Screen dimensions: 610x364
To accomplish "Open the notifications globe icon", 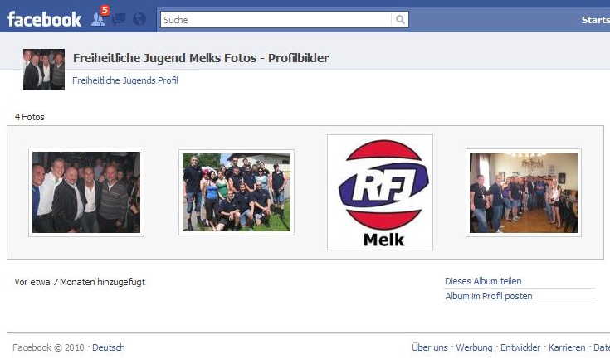I will coord(139,18).
